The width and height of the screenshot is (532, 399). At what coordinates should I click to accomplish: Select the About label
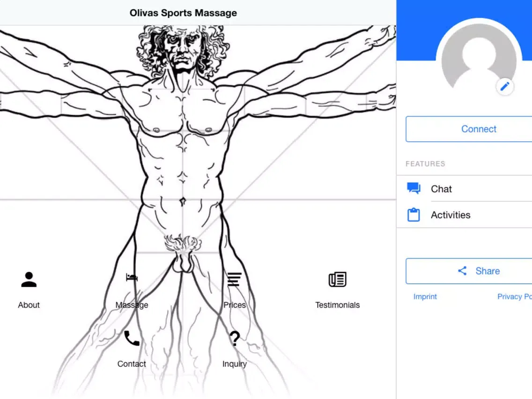tap(29, 305)
